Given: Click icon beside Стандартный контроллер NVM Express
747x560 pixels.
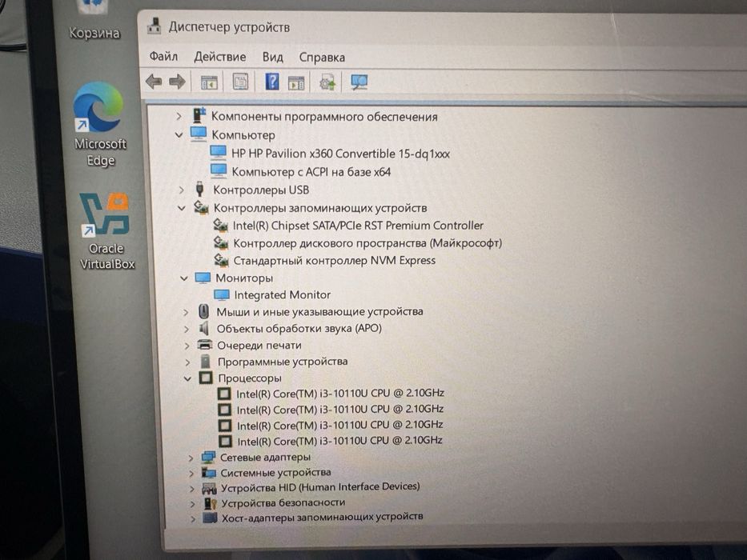Looking at the screenshot, I should 222,260.
